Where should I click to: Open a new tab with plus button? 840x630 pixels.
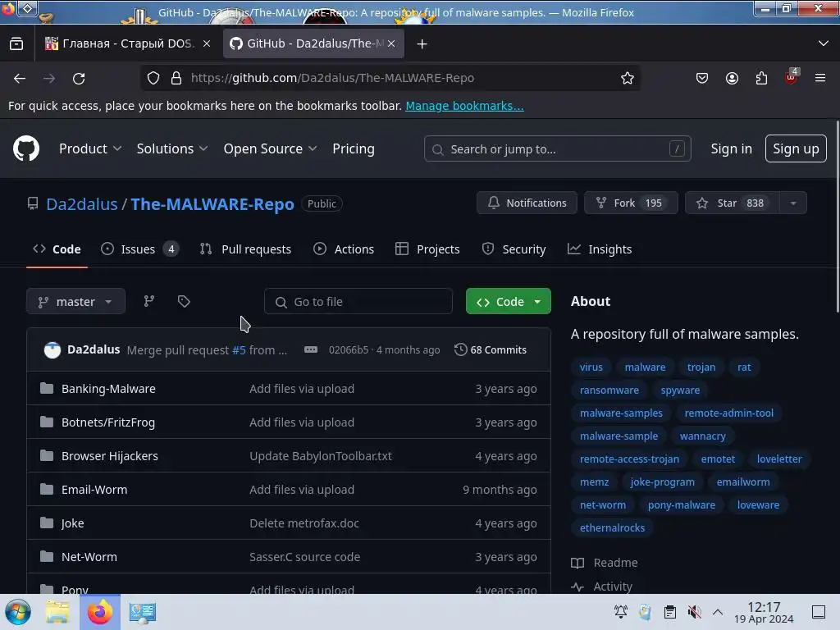point(422,44)
